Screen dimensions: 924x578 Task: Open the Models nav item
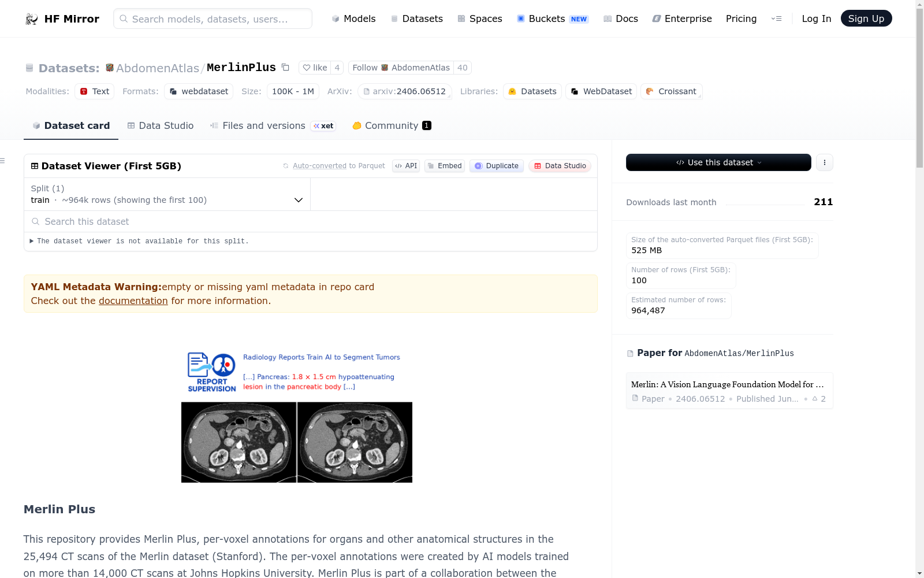(353, 18)
